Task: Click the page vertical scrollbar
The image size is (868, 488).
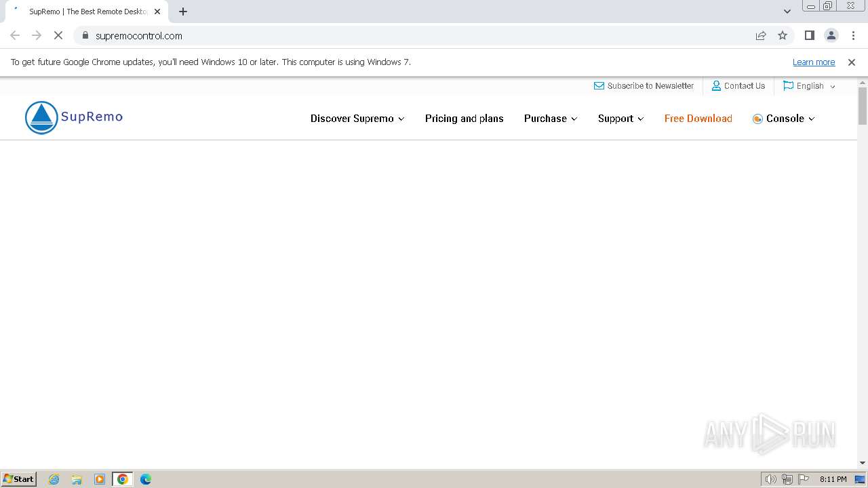Action: click(x=863, y=107)
